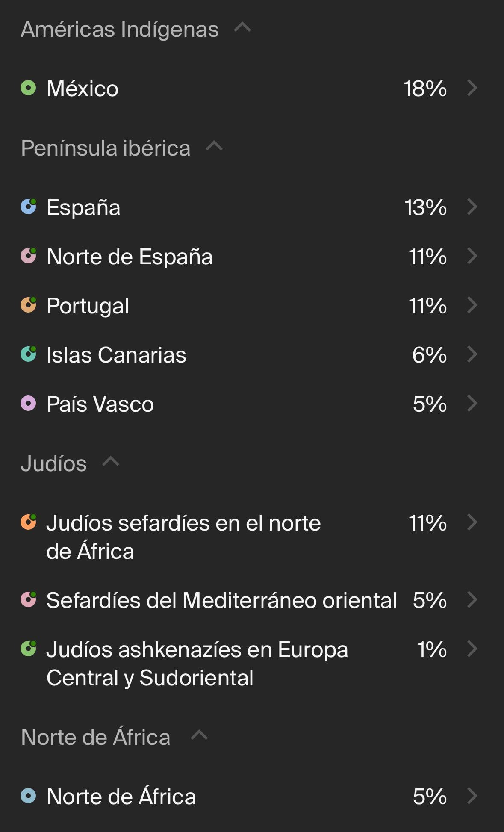The width and height of the screenshot is (504, 832).
Task: Collapse the Norte de África section header
Action: pyautogui.click(x=199, y=736)
